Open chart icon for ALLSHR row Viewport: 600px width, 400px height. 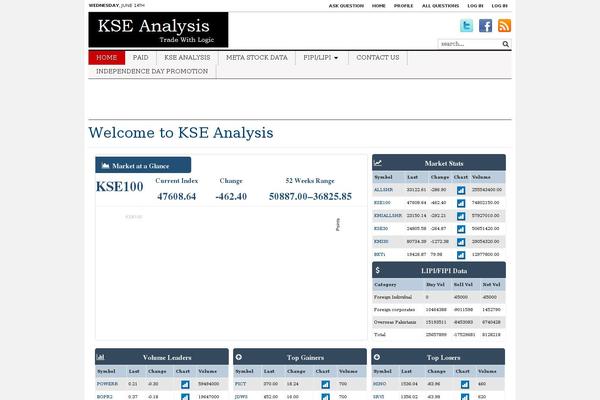(x=461, y=190)
